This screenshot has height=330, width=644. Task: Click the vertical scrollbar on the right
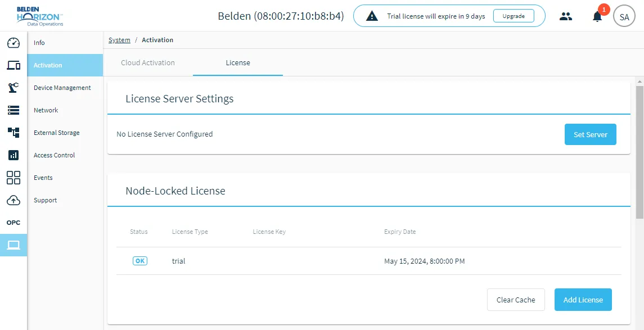click(640, 152)
